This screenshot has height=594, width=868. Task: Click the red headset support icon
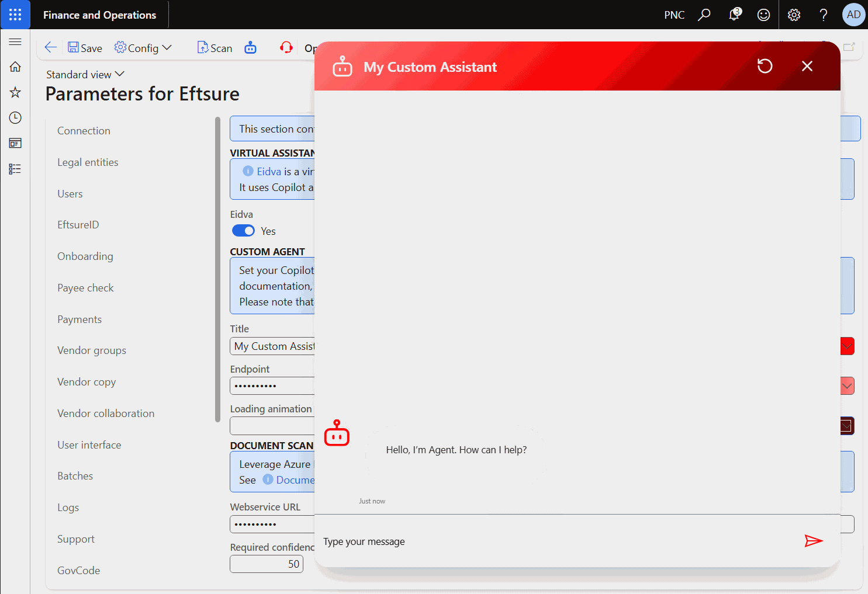286,48
